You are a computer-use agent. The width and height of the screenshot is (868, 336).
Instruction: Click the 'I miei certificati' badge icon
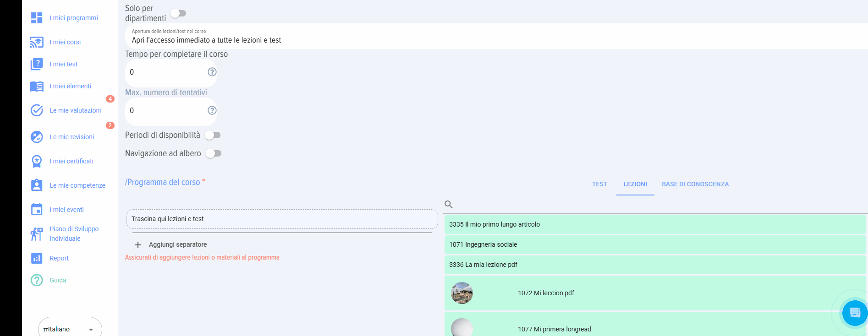(37, 161)
